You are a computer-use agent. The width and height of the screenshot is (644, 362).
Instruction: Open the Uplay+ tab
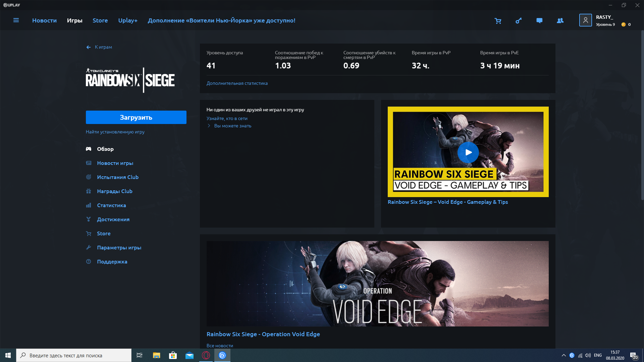coord(128,20)
